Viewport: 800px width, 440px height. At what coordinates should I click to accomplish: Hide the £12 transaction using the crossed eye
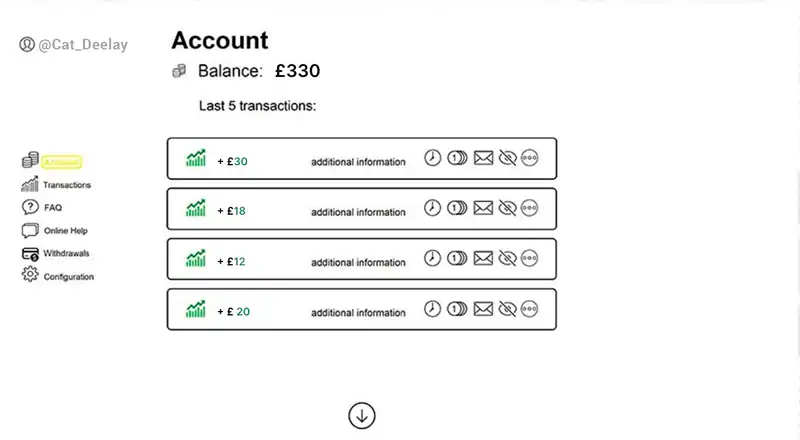(507, 258)
